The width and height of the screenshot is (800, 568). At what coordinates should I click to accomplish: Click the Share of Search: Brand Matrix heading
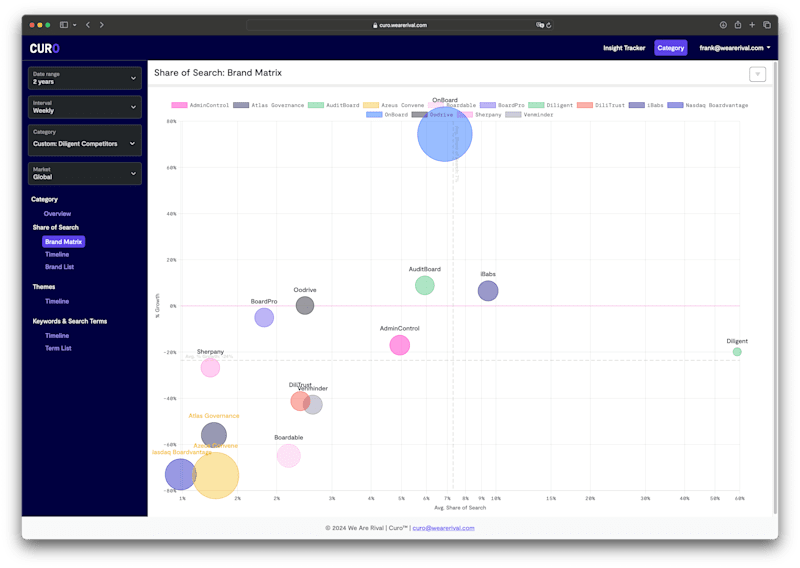click(218, 72)
